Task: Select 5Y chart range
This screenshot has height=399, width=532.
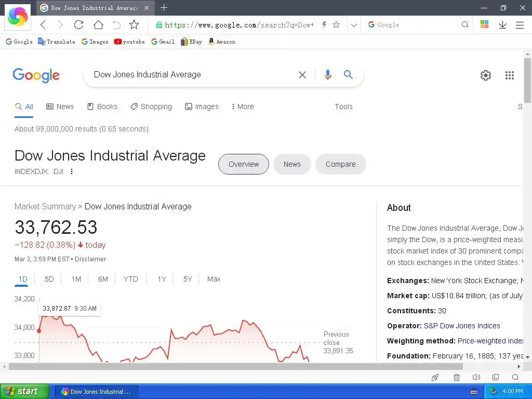Action: (x=188, y=279)
